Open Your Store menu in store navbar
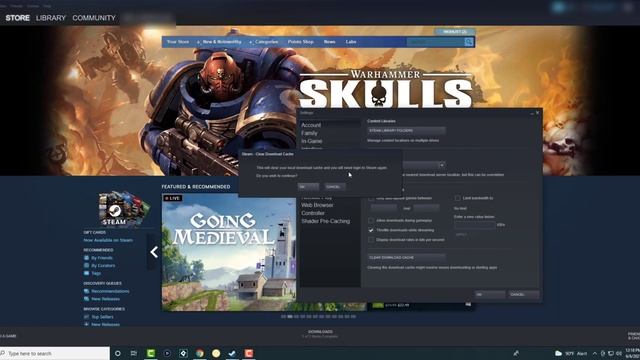This screenshot has height=360, width=640. click(178, 42)
